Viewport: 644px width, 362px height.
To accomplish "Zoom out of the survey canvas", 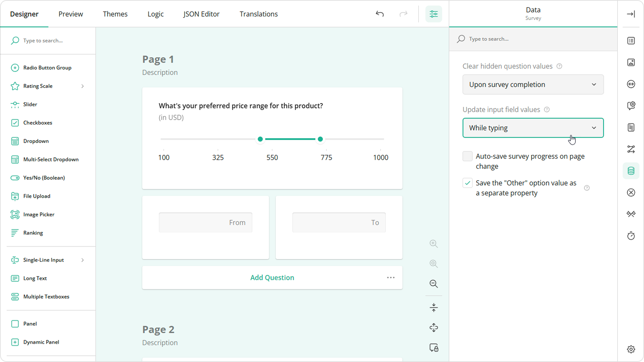I will tap(433, 284).
